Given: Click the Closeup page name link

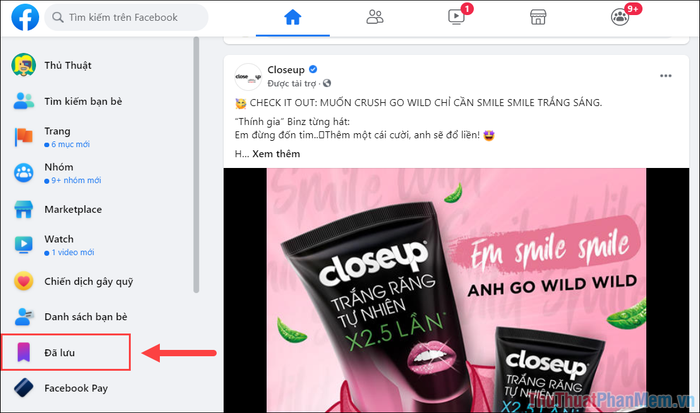Looking at the screenshot, I should coord(286,70).
